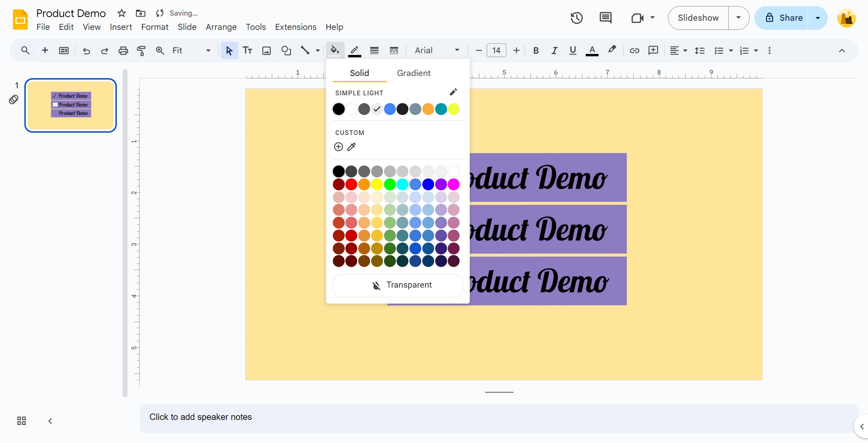868x443 pixels.
Task: Pick the orange theme color swatch
Action: coord(428,109)
